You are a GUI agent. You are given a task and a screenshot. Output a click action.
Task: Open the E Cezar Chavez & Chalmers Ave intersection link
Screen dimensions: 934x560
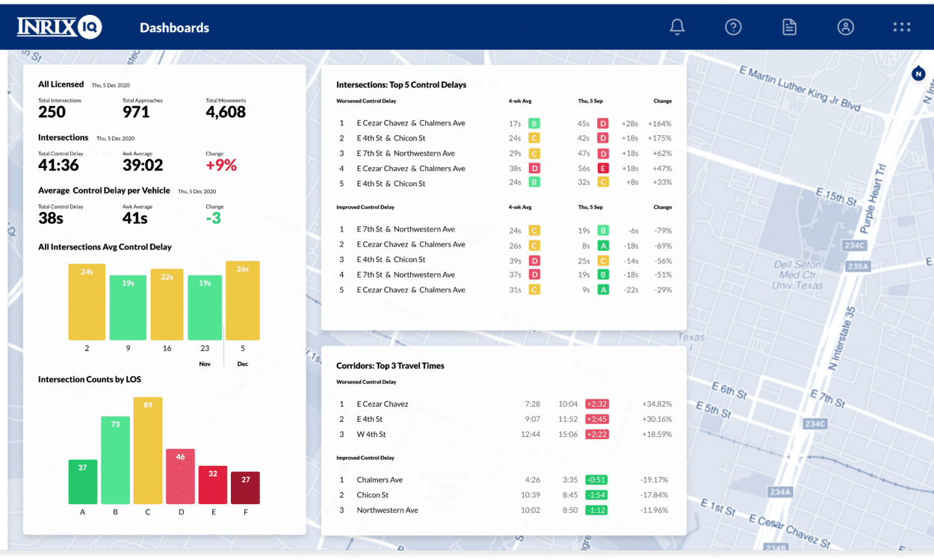click(x=409, y=122)
